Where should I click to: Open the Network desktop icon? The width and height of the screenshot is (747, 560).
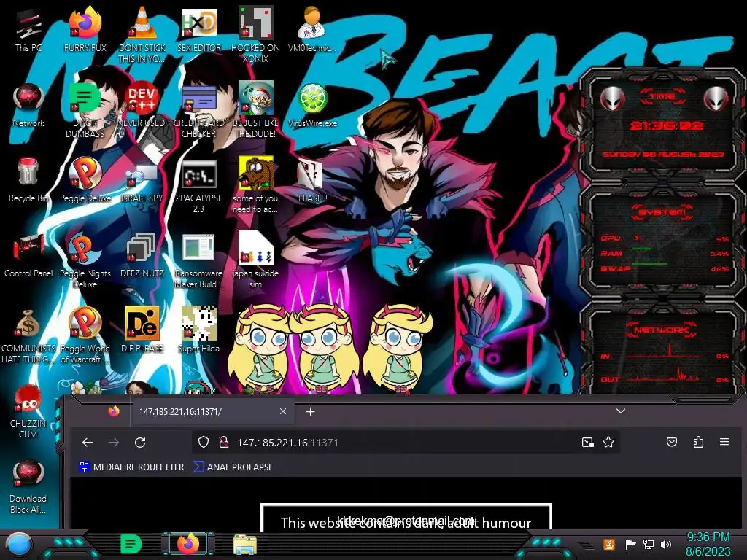[28, 105]
